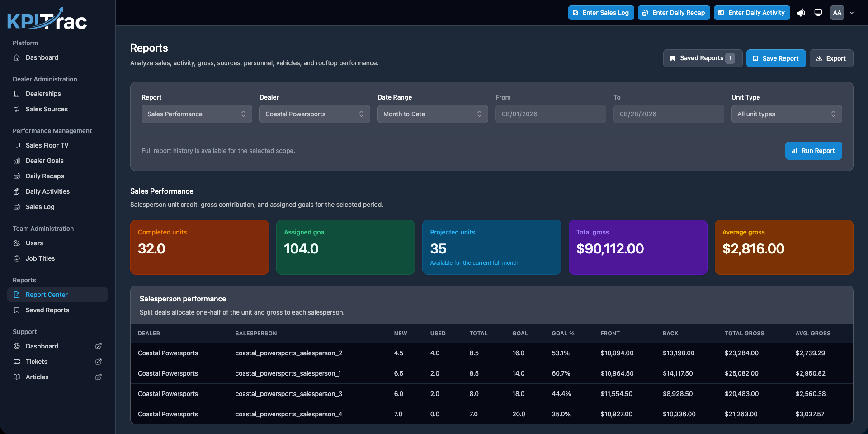Click coastal_powersports_salesperson_4 row name
This screenshot has width=868, height=434.
[288, 414]
